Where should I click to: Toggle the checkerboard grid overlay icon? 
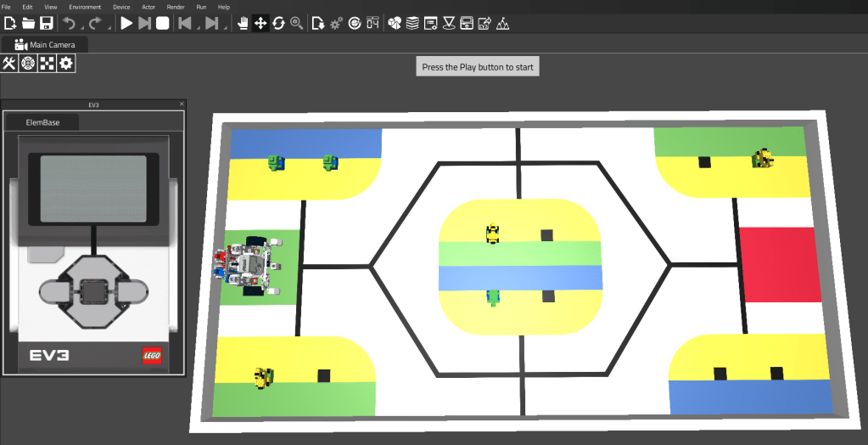[47, 63]
